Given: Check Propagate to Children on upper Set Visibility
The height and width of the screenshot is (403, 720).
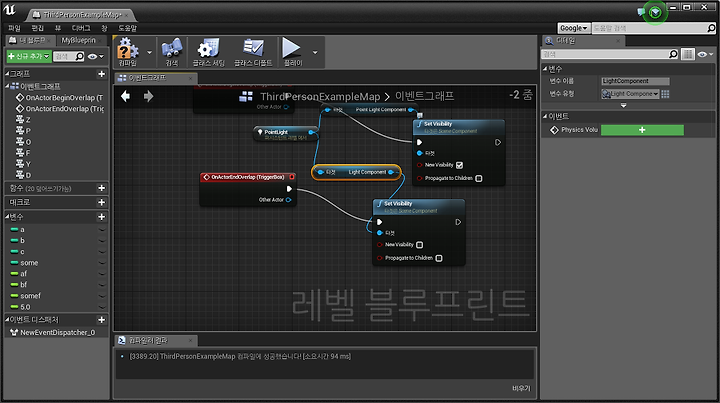Looking at the screenshot, I should 479,179.
